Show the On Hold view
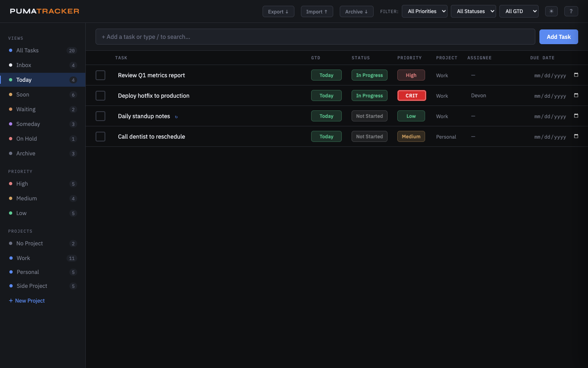The width and height of the screenshot is (588, 368). click(42, 139)
